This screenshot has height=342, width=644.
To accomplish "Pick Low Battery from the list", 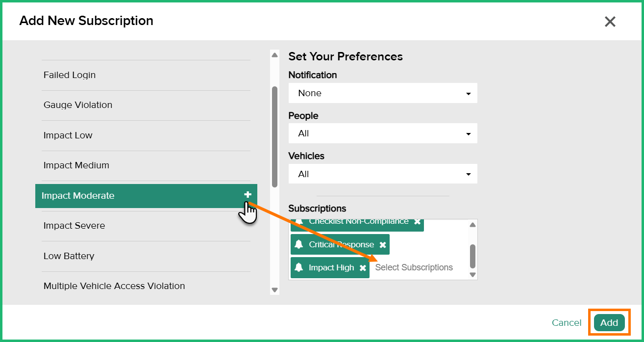I will click(69, 256).
